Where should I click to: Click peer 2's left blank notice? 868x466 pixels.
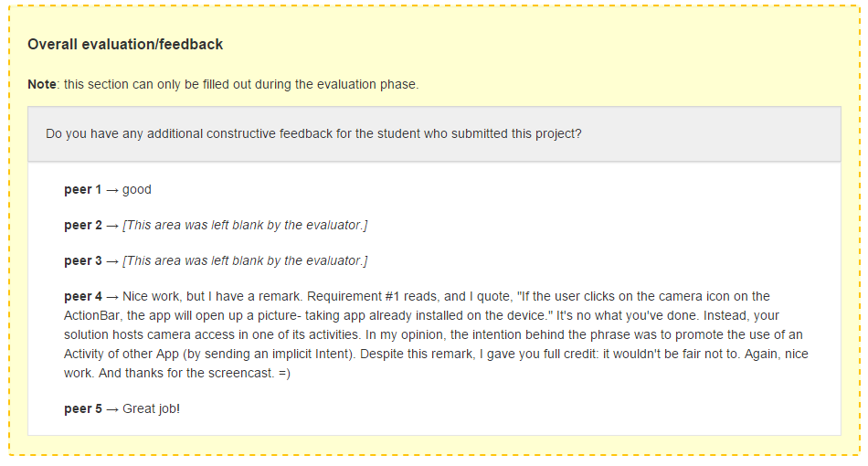point(245,226)
